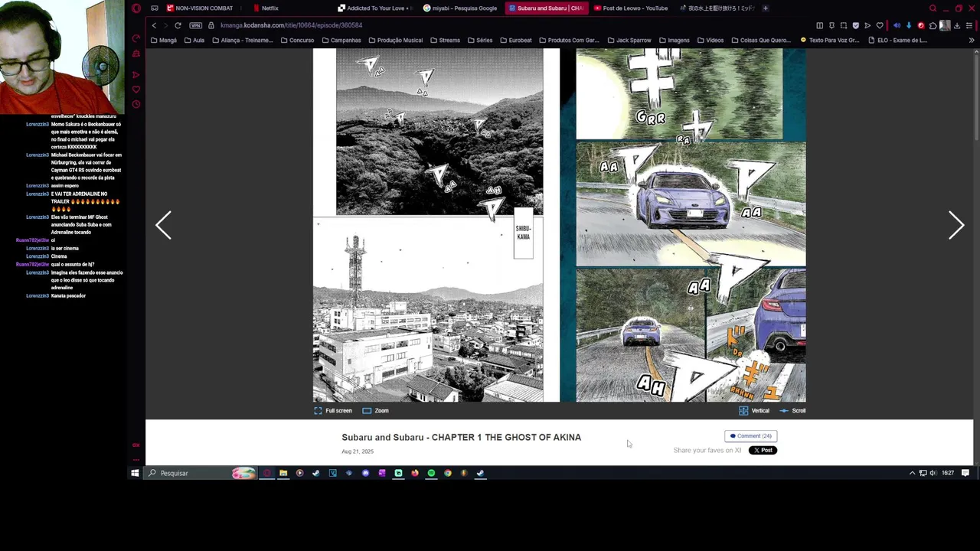Open the Streams bookmark folder
Screen dimensions: 980x551
click(445, 40)
